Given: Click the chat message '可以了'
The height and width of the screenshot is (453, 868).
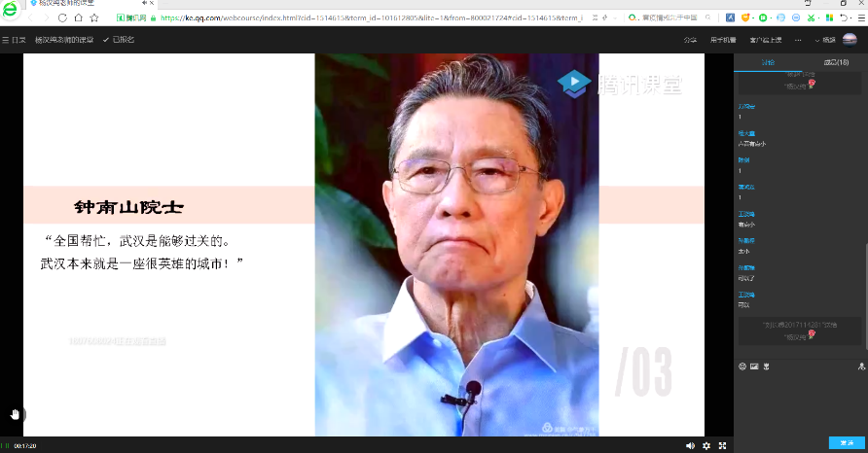Looking at the screenshot, I should coord(746,278).
